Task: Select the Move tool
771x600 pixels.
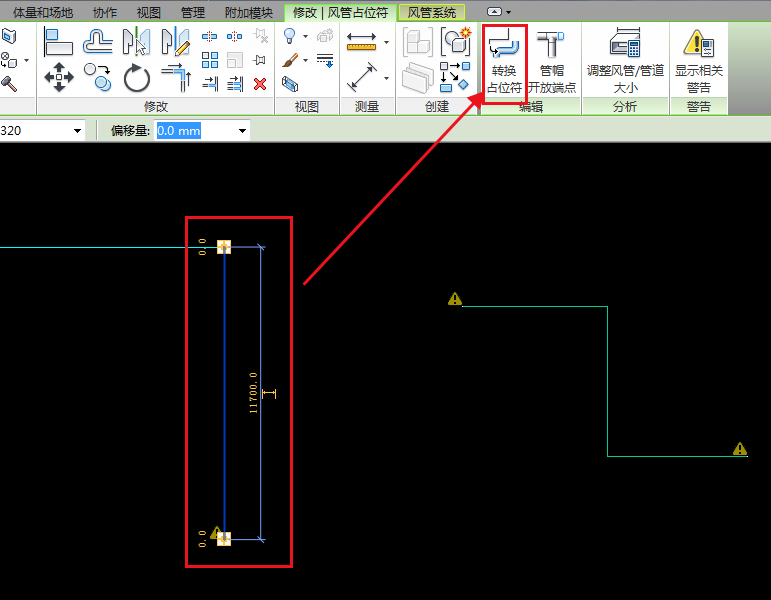Action: pos(59,77)
